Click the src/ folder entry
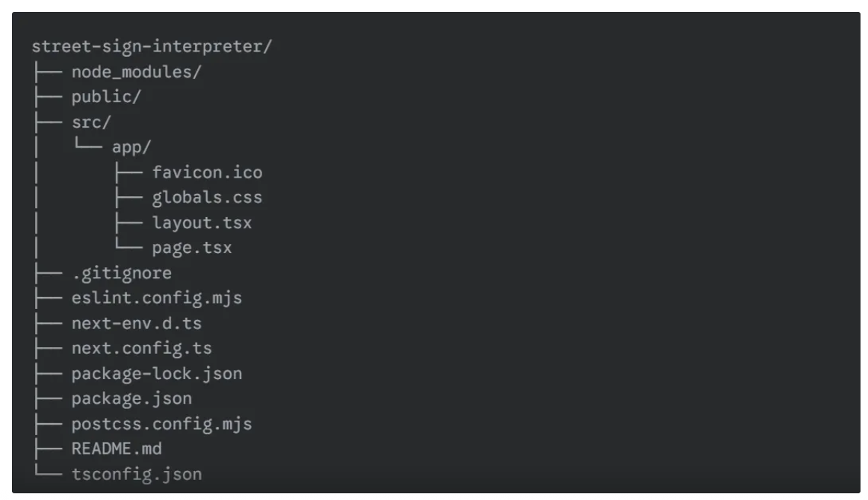This screenshot has height=500, width=868. pos(91,122)
